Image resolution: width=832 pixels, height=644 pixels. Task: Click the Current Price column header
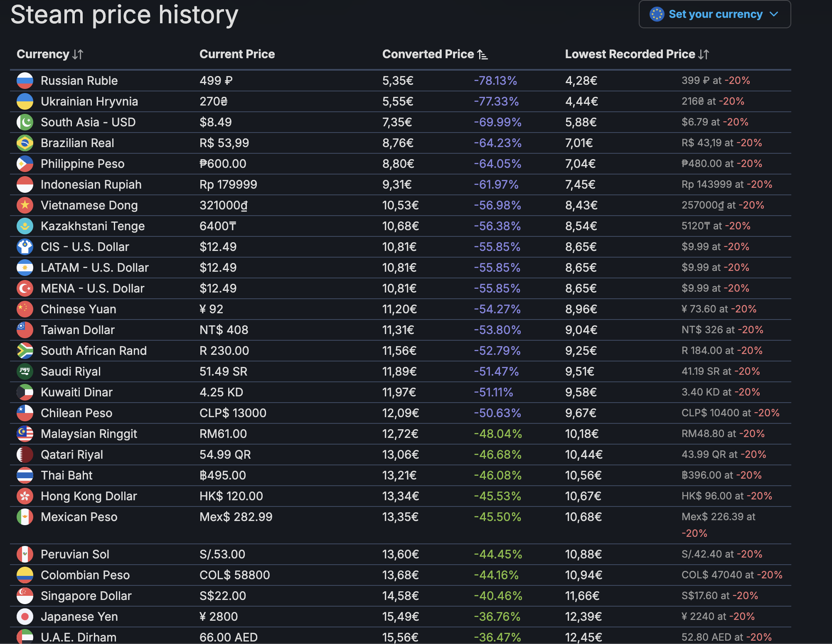tap(237, 54)
